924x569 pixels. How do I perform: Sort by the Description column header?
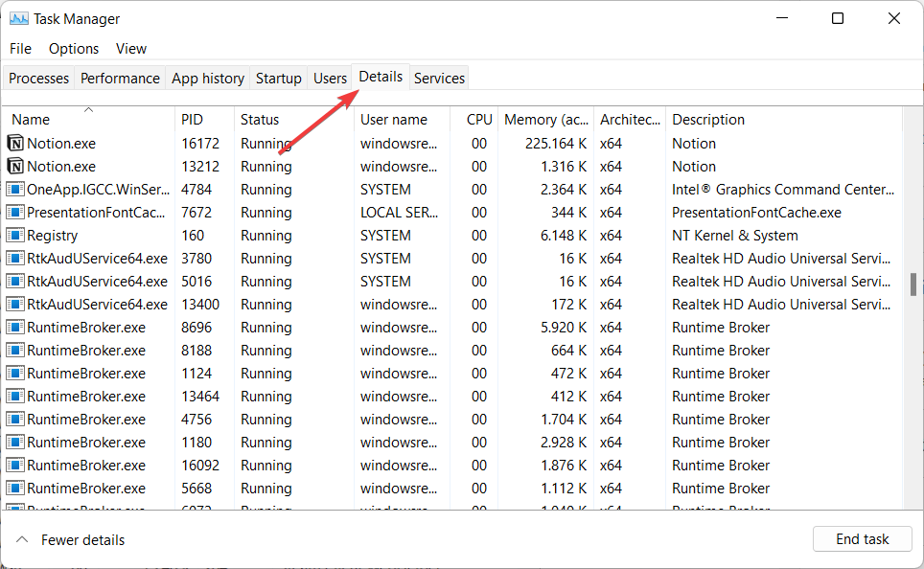point(784,119)
